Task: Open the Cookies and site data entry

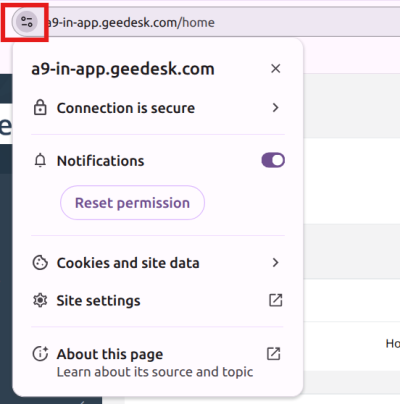Action: (x=158, y=263)
